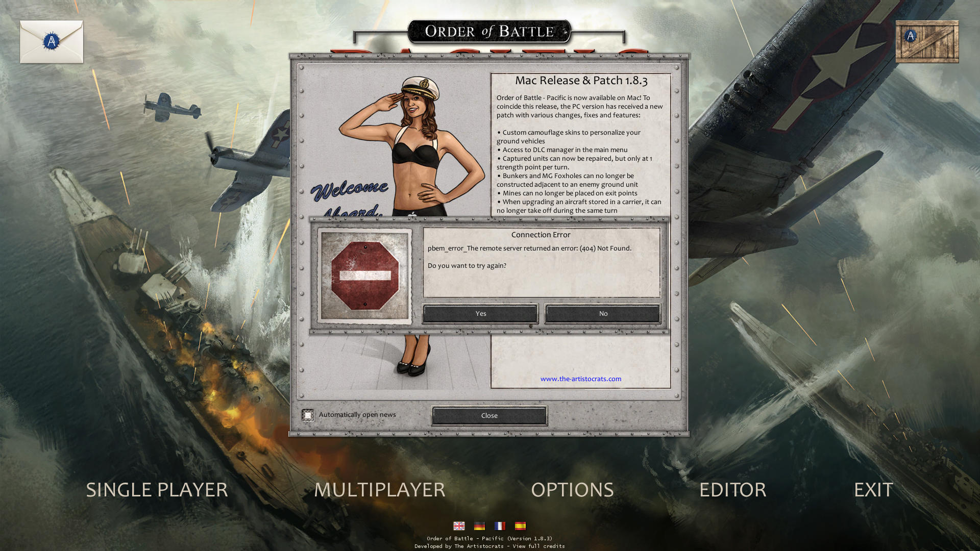Click Yes to retry connection

click(x=480, y=314)
